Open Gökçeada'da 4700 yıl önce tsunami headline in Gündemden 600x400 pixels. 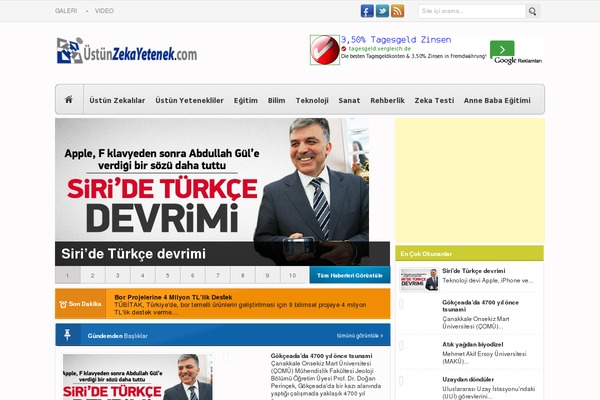[321, 356]
